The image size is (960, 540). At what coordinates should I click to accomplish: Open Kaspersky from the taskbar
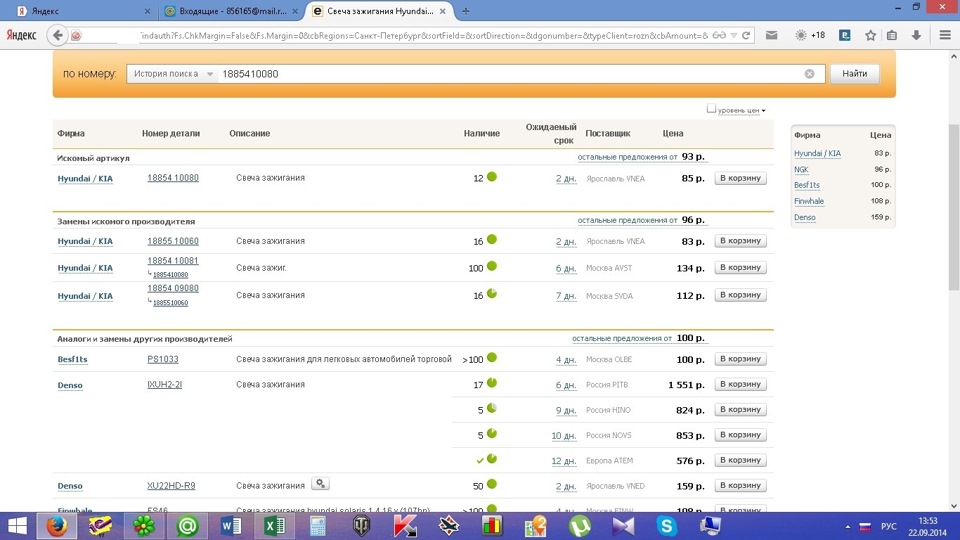(x=405, y=526)
